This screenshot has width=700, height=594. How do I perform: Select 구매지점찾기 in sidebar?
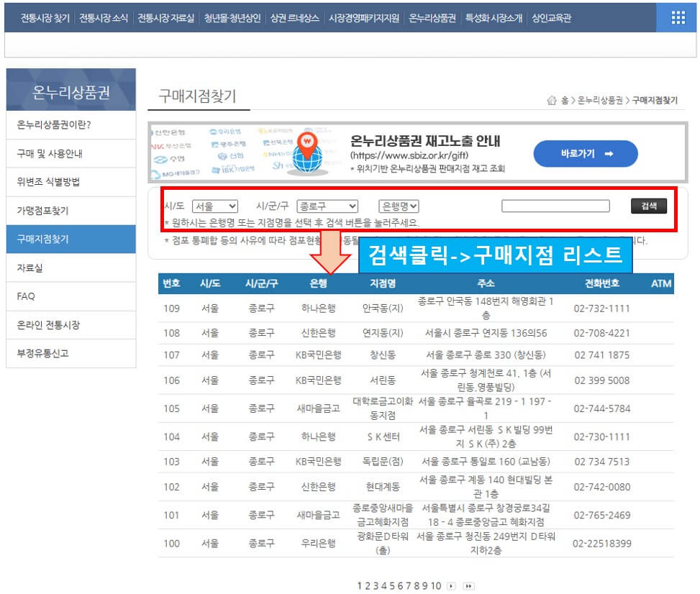tap(71, 239)
